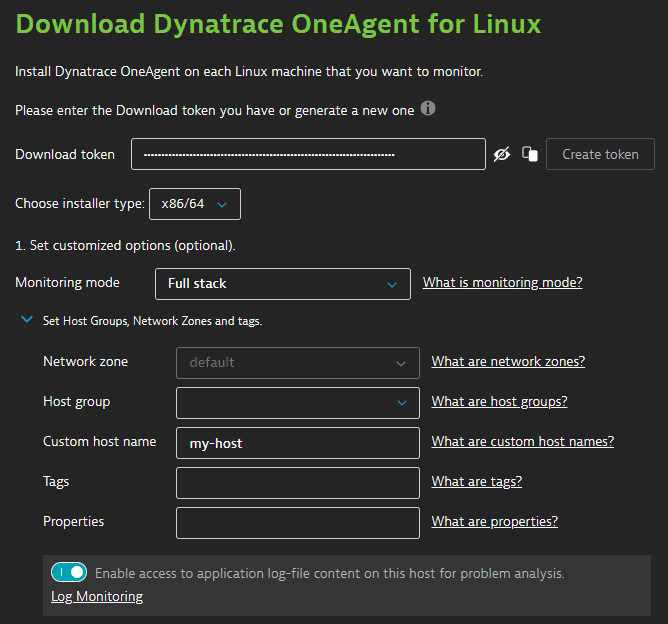This screenshot has height=624, width=668.
Task: Click into the Download token field
Action: coord(308,154)
